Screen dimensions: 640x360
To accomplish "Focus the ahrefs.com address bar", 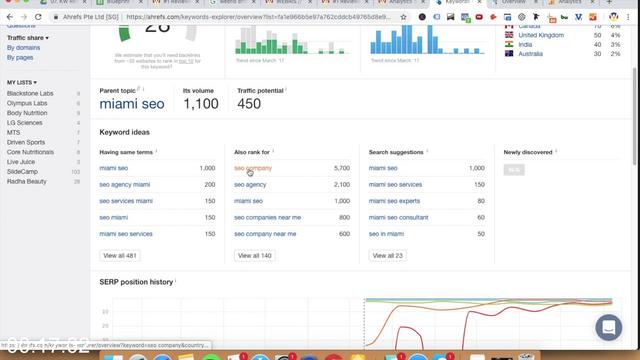I will 258,17.
